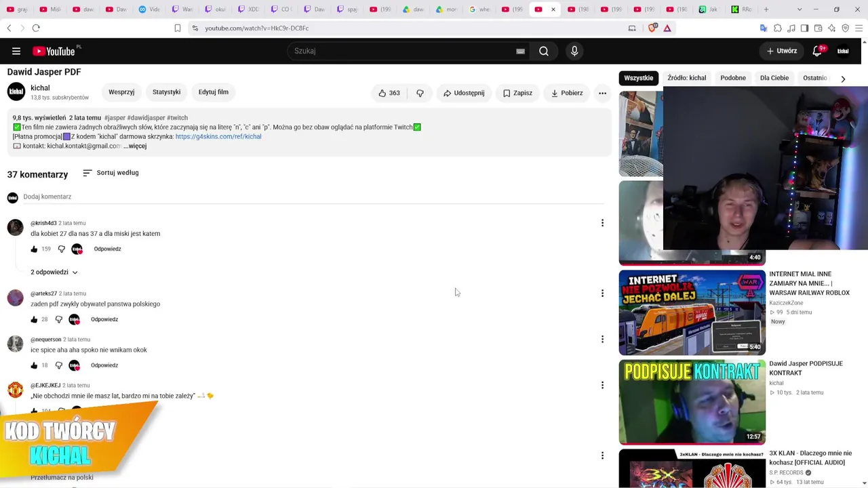This screenshot has width=868, height=488.
Task: Open the options menu for arteks27 comment
Action: pyautogui.click(x=602, y=293)
